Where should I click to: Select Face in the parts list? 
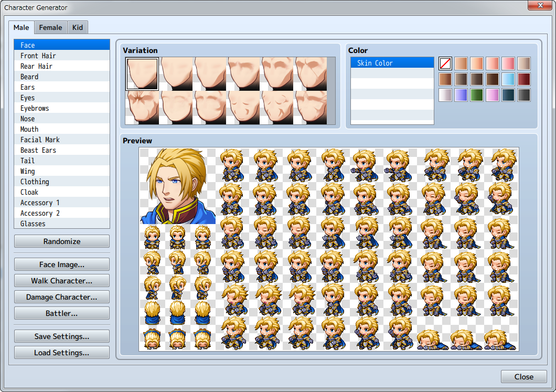click(62, 45)
